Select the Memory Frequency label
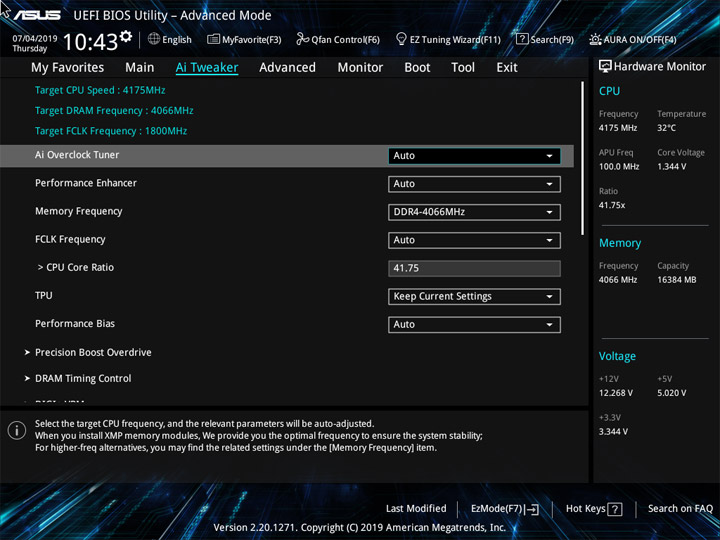The image size is (720, 540). (79, 211)
